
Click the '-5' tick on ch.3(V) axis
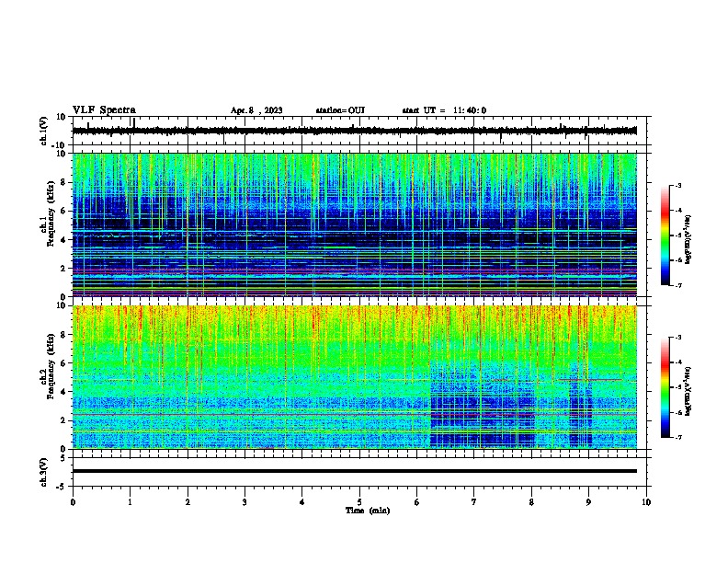(x=62, y=487)
